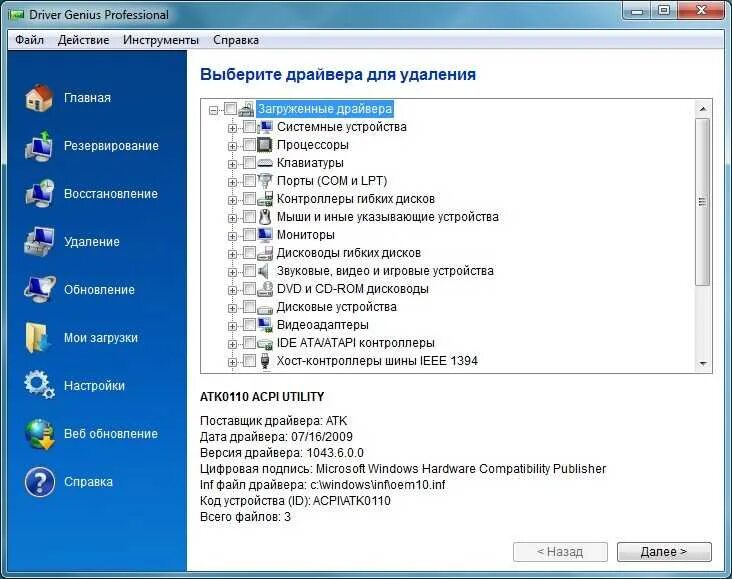Click the Системные устройства device icon
The height and width of the screenshot is (579, 732).
(x=265, y=127)
